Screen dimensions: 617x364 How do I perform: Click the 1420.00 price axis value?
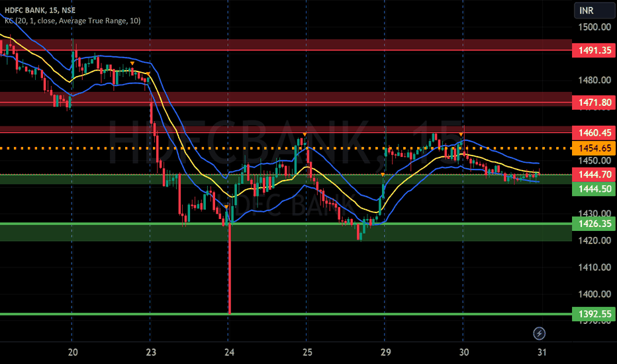[594, 240]
